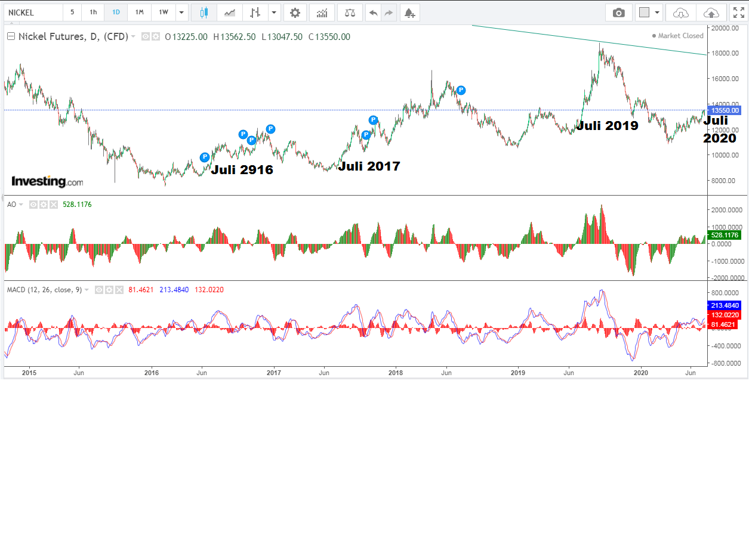This screenshot has width=749, height=560.
Task: Click the red 132.0220 MACD axis label
Action: 723,315
